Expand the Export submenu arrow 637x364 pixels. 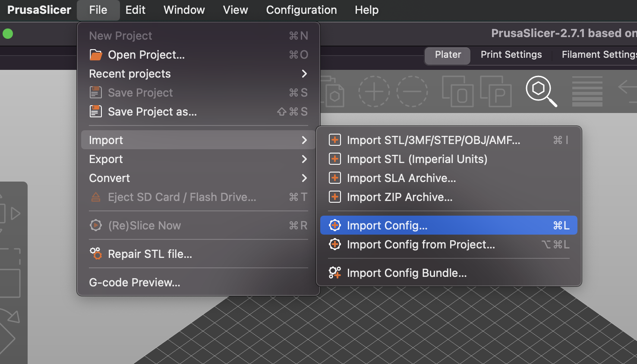click(304, 159)
